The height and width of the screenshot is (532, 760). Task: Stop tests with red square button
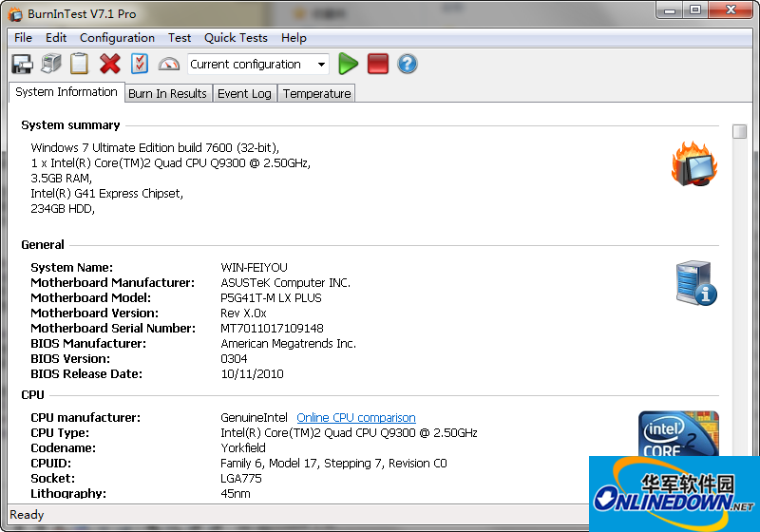[378, 64]
